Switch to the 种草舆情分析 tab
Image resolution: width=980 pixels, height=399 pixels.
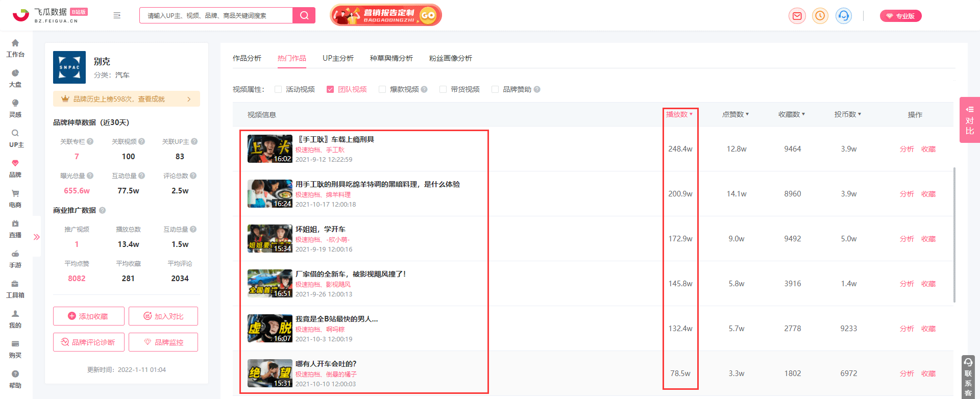pyautogui.click(x=391, y=58)
